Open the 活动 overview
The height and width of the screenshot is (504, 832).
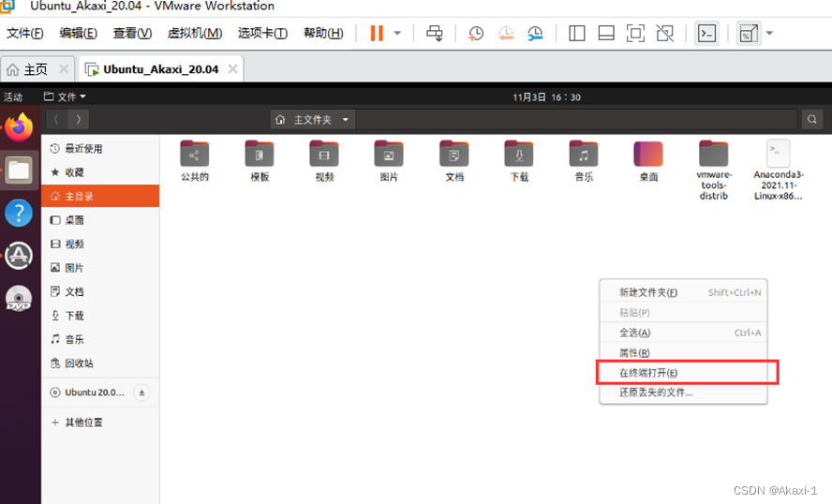coord(13,97)
